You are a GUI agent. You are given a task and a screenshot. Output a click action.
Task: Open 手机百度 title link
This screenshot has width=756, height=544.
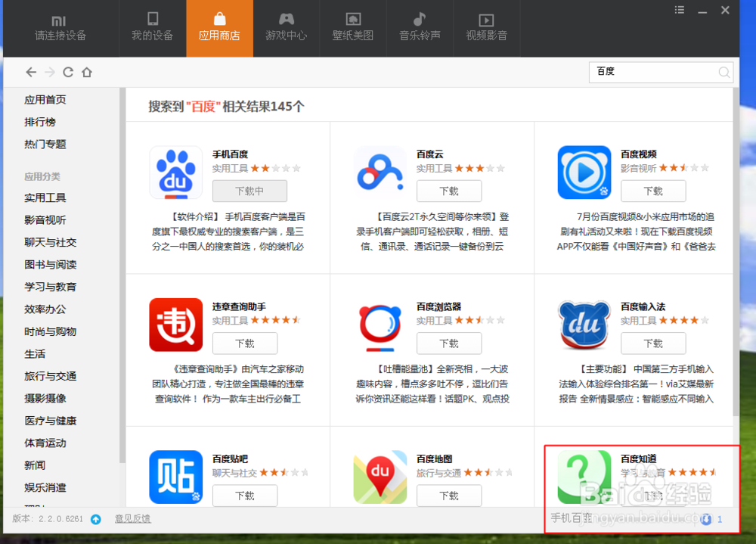(x=231, y=154)
